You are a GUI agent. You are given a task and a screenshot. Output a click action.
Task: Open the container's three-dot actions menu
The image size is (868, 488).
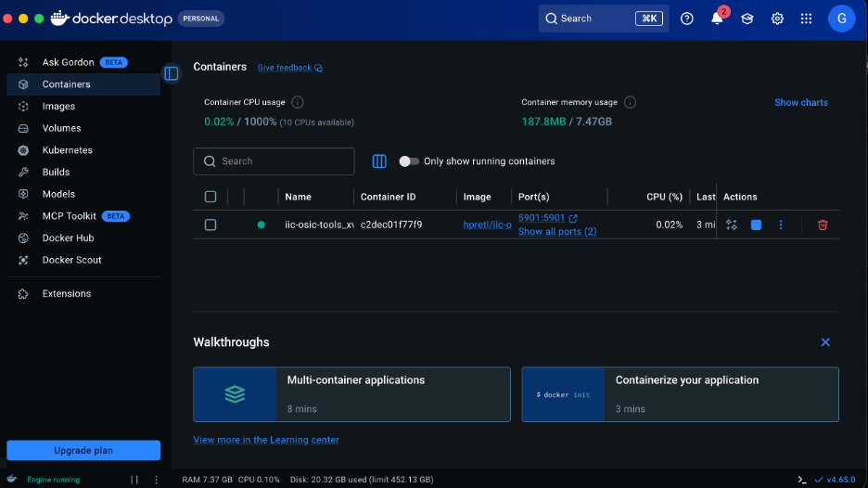781,225
